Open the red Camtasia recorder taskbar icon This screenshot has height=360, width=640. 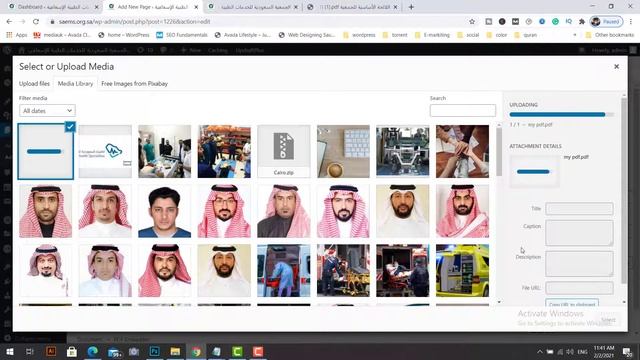tap(258, 351)
